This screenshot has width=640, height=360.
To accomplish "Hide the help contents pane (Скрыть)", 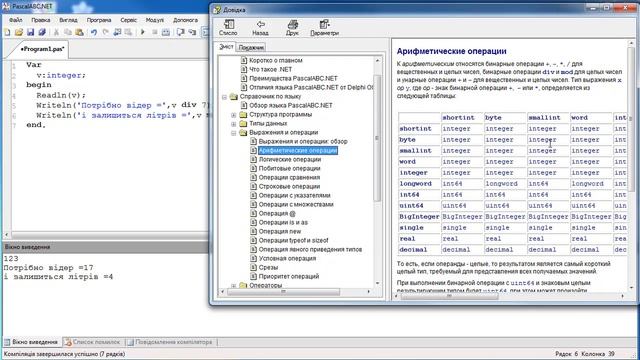I will (x=228, y=28).
